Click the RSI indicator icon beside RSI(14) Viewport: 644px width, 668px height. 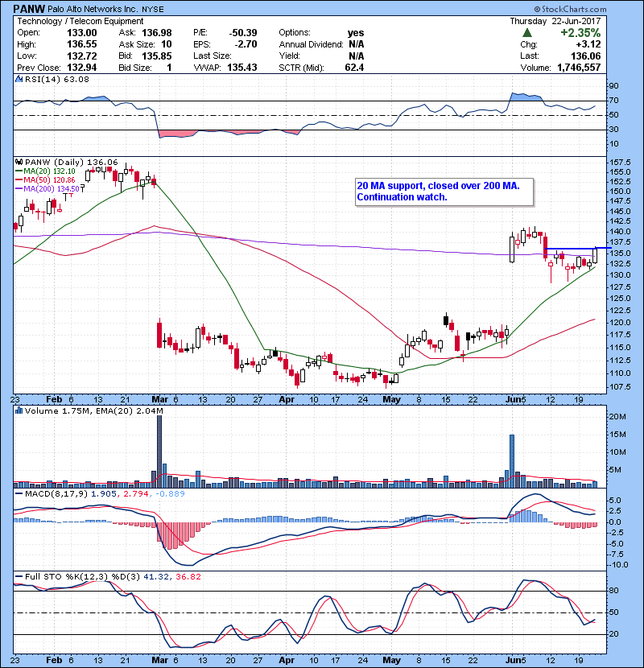pyautogui.click(x=19, y=79)
